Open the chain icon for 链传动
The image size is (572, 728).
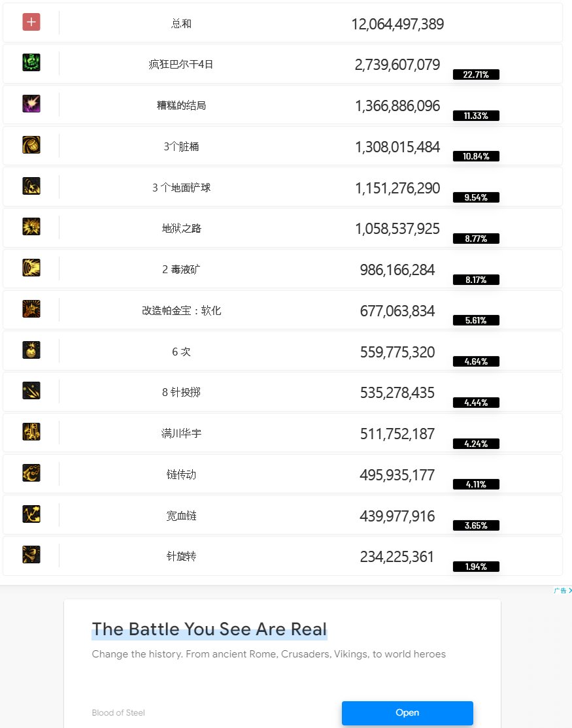click(31, 472)
